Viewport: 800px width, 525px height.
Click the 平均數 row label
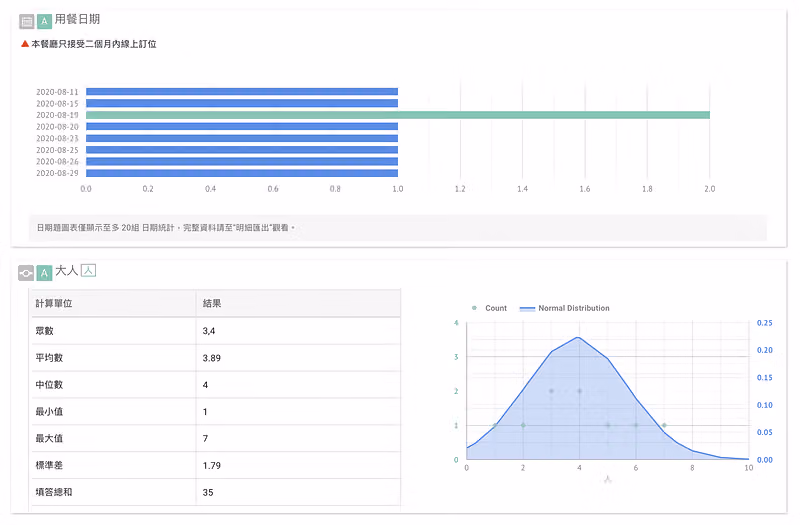pos(49,358)
